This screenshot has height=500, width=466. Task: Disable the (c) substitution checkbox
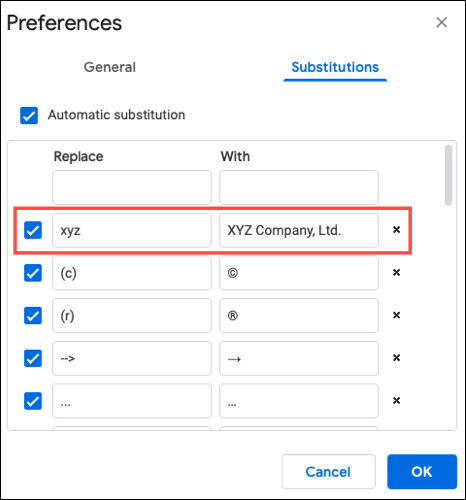[x=33, y=273]
